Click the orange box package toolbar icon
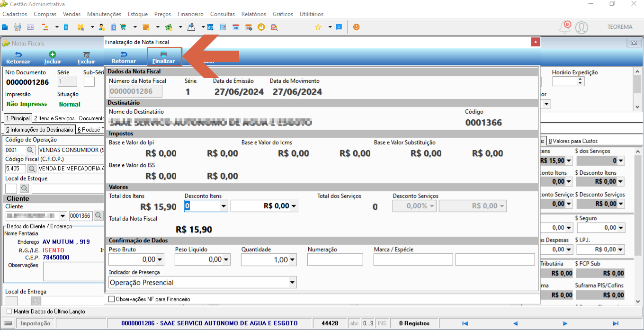The width and height of the screenshot is (644, 330). (x=146, y=27)
